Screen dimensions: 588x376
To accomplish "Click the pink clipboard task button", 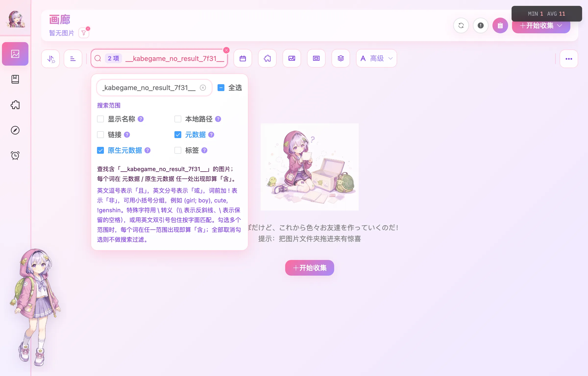I will pos(500,25).
